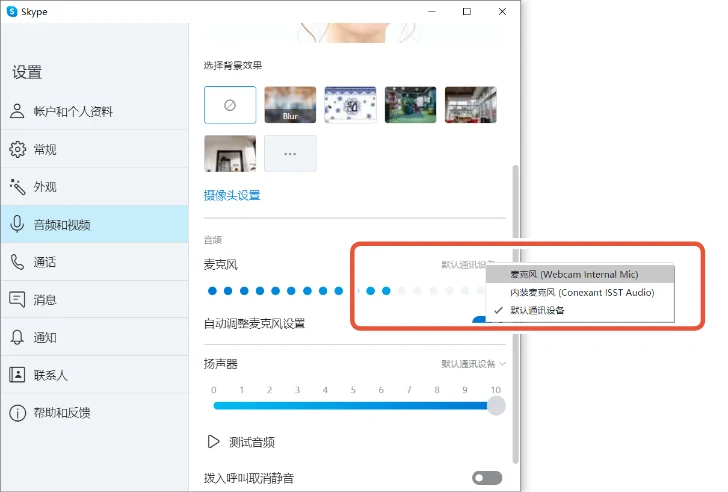Click the info icon beside 帮助和反馈
This screenshot has height=492, width=728.
click(x=17, y=413)
